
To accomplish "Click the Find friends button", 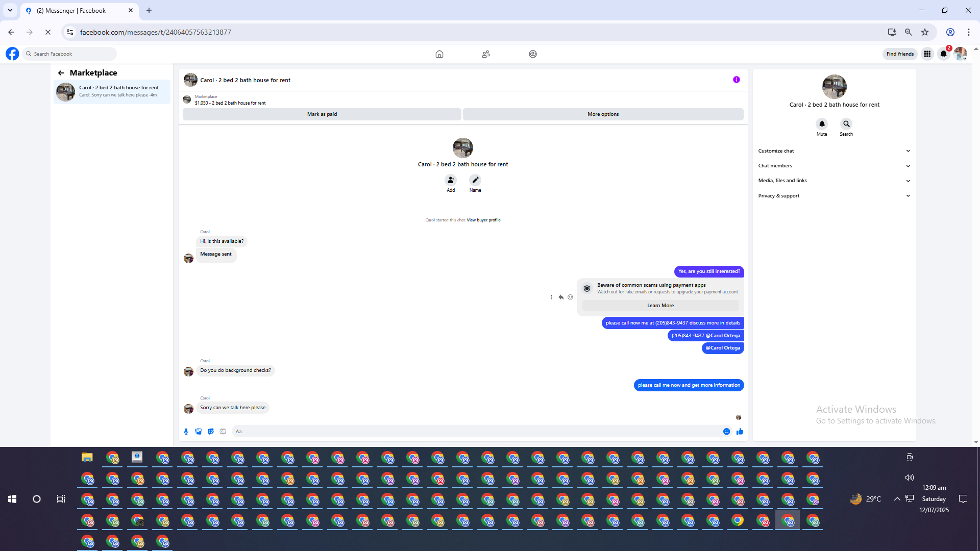I will coord(900,54).
